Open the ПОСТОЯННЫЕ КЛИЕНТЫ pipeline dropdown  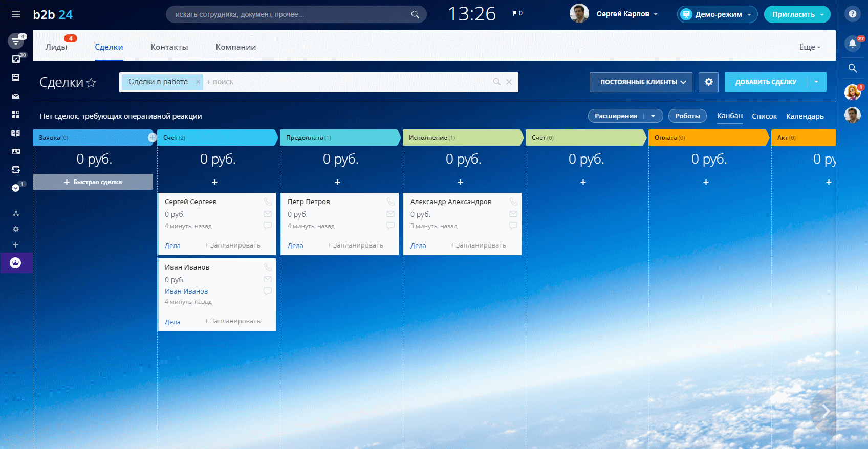[641, 82]
